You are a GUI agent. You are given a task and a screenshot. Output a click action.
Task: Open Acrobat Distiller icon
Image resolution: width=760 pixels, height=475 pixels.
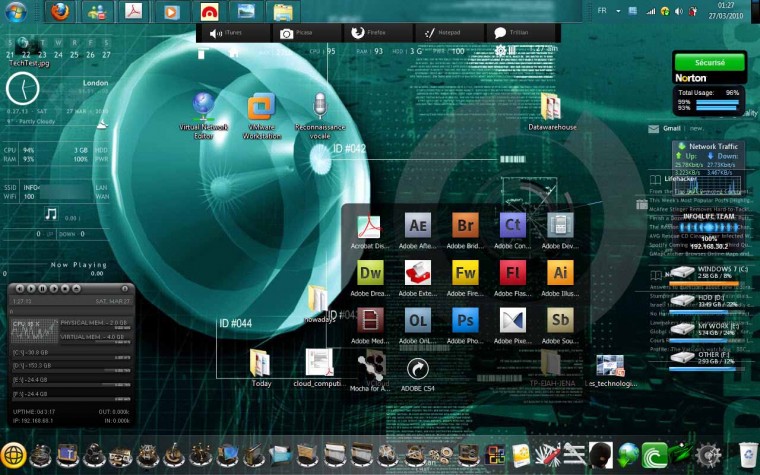tap(369, 226)
